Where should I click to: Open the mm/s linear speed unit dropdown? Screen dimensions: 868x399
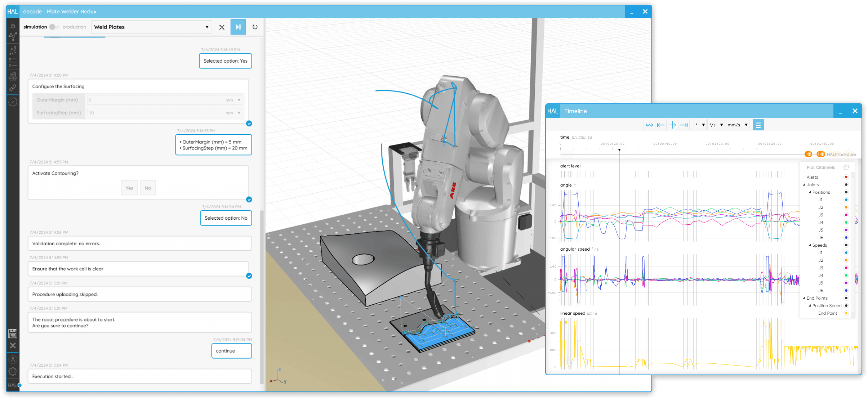[x=737, y=125]
